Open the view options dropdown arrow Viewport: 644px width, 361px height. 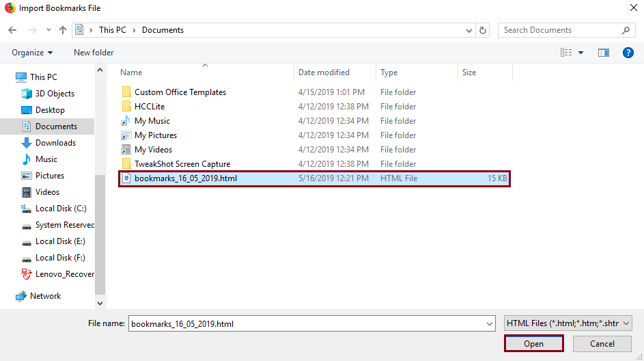[x=580, y=53]
